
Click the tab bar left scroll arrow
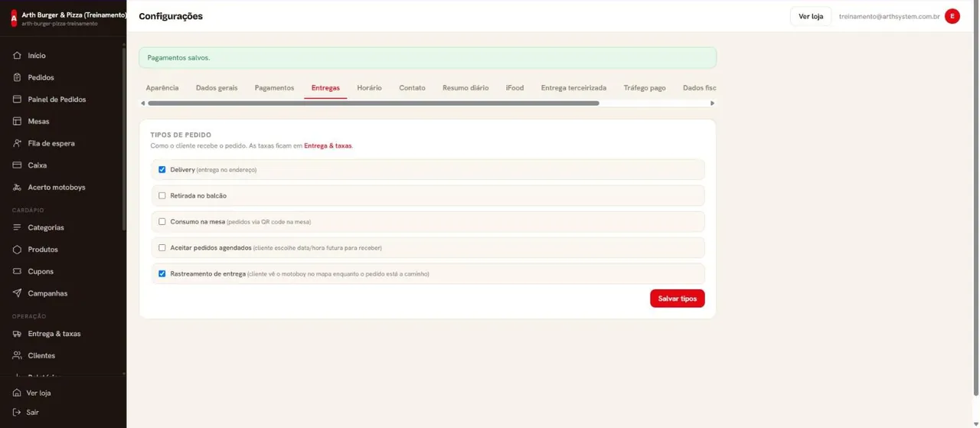[142, 103]
